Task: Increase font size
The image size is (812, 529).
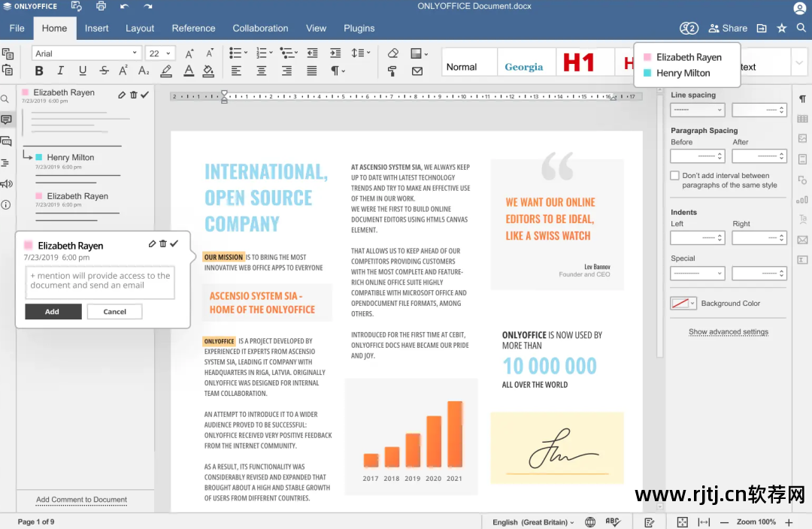Action: 189,53
